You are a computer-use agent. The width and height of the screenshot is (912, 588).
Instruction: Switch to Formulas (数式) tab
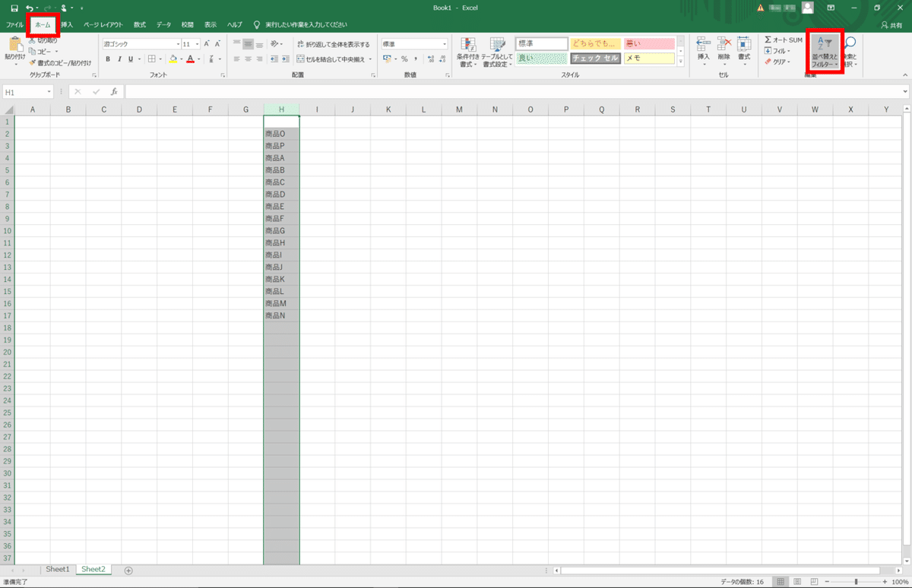tap(140, 25)
